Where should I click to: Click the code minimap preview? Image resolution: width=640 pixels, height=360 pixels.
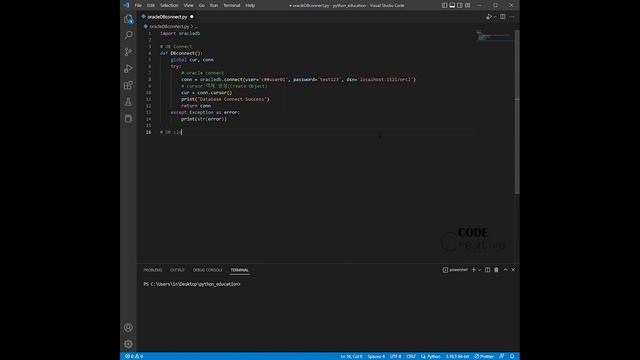pos(493,36)
